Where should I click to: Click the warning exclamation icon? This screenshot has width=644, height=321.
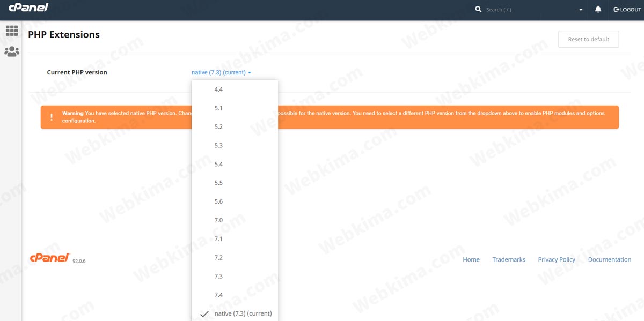(52, 117)
